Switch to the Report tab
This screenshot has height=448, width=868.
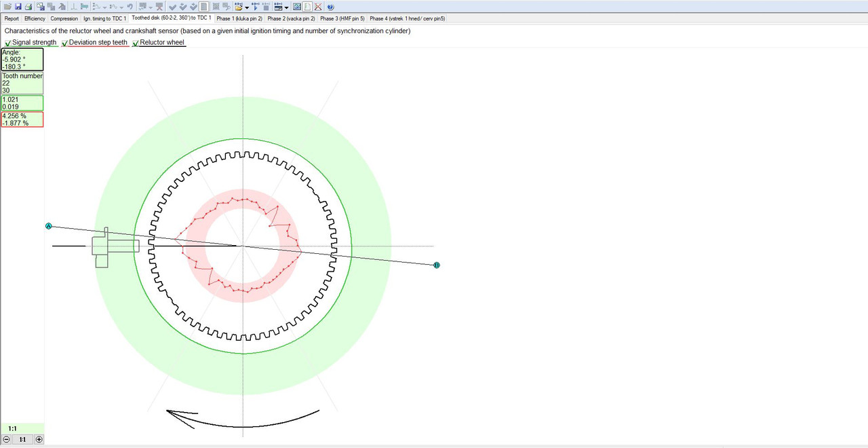[x=12, y=18]
